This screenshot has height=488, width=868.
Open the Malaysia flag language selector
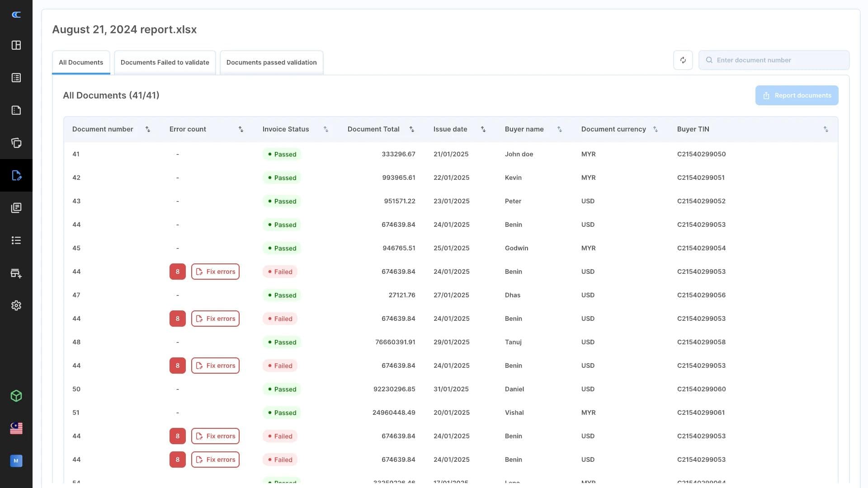(16, 428)
